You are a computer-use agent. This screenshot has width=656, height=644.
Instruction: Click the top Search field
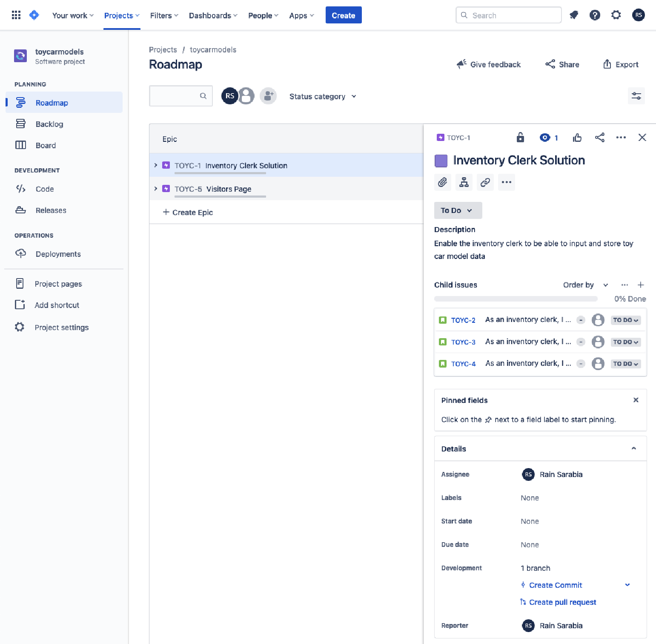click(x=508, y=15)
